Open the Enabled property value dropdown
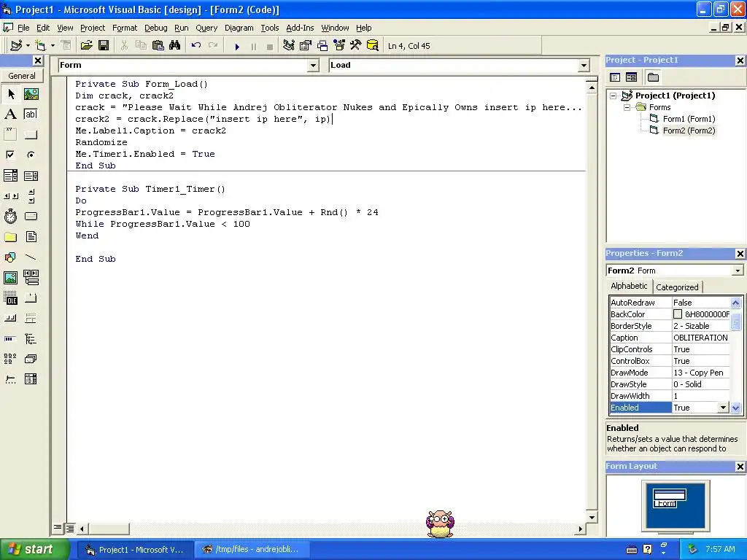Viewport: 747px width, 560px height. click(x=723, y=408)
